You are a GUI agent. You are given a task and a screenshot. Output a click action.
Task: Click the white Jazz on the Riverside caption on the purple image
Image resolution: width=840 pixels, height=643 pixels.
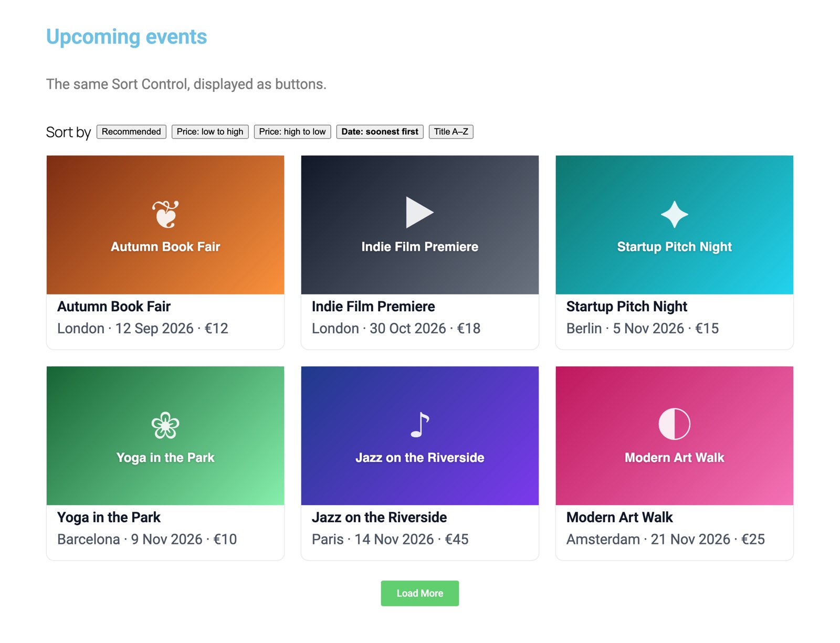point(420,458)
